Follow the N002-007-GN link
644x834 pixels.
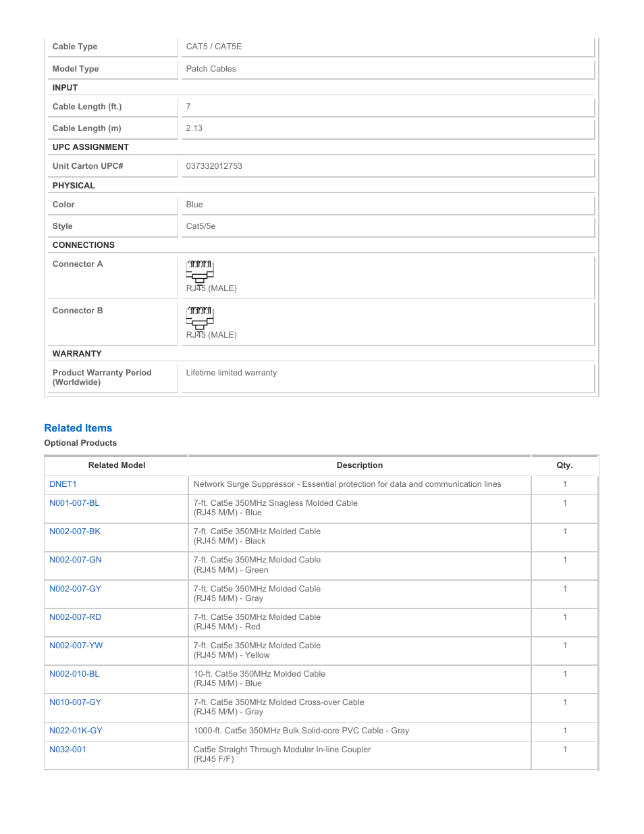(76, 560)
